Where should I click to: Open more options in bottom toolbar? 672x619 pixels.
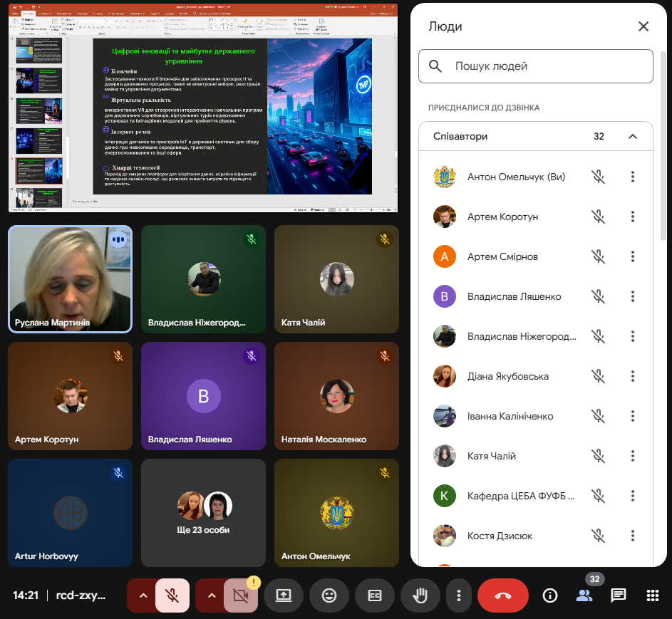click(460, 595)
